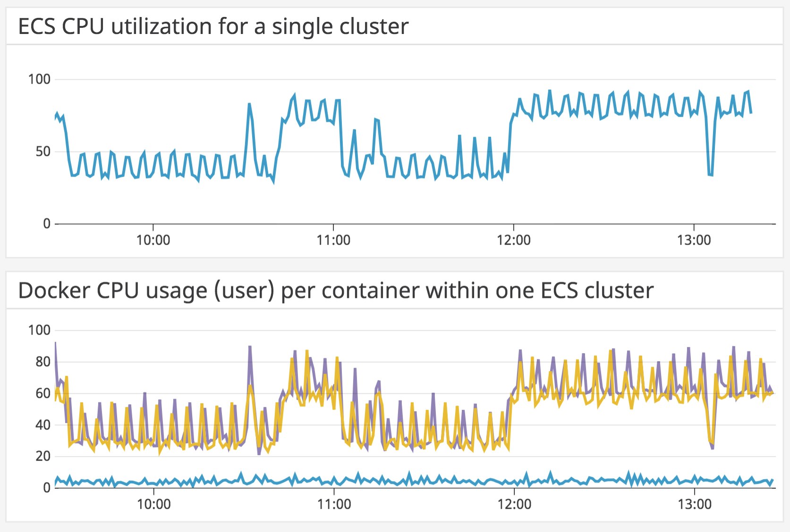Click the Docker CPU usage widget title
Image resolution: width=790 pixels, height=532 pixels.
click(336, 290)
